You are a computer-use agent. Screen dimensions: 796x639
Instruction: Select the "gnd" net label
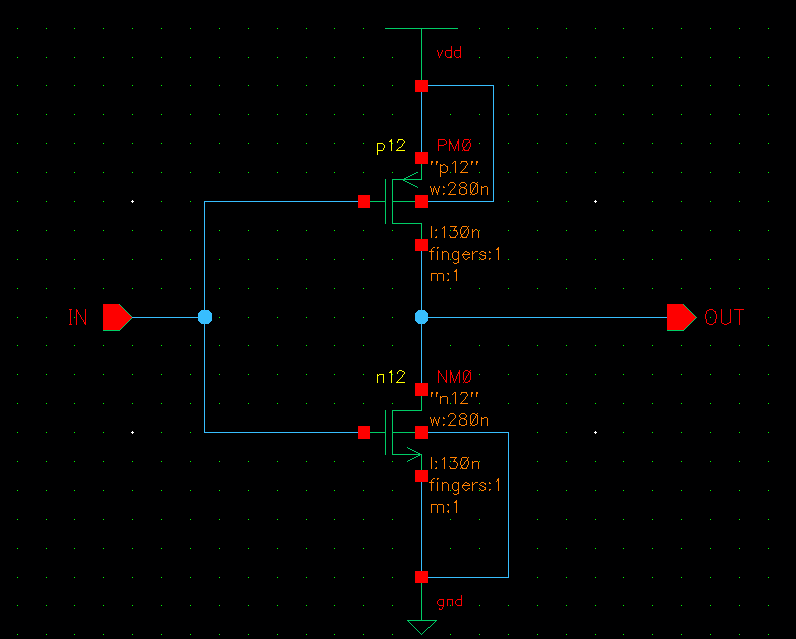pos(450,602)
